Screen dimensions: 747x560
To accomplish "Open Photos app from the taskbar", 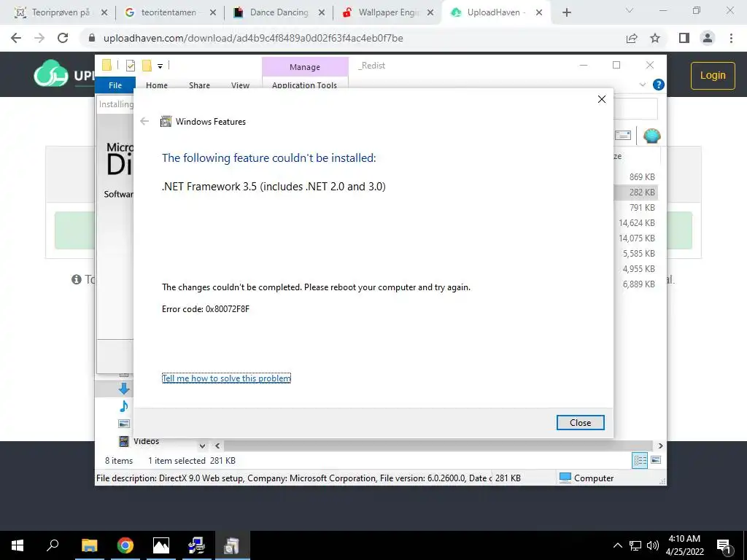I will coord(161,545).
